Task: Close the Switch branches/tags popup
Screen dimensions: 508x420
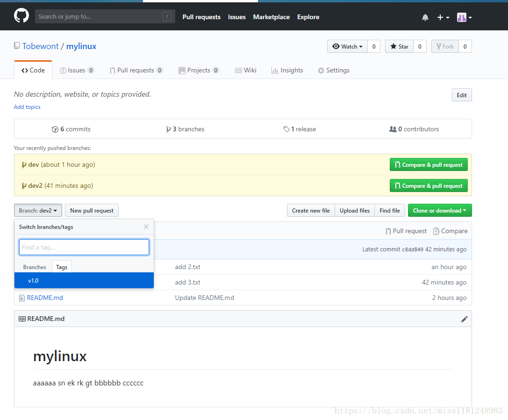Action: 146,227
